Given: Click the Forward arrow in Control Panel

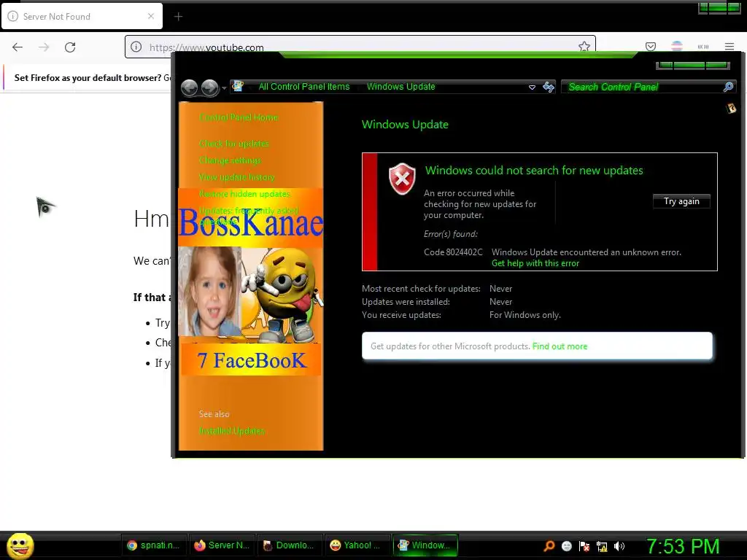Looking at the screenshot, I should point(209,87).
